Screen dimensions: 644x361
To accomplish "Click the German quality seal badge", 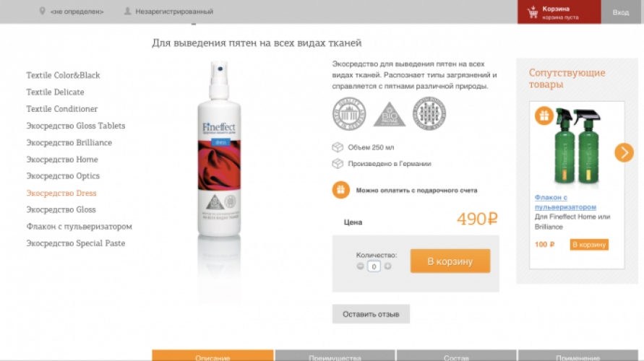I will (348, 113).
